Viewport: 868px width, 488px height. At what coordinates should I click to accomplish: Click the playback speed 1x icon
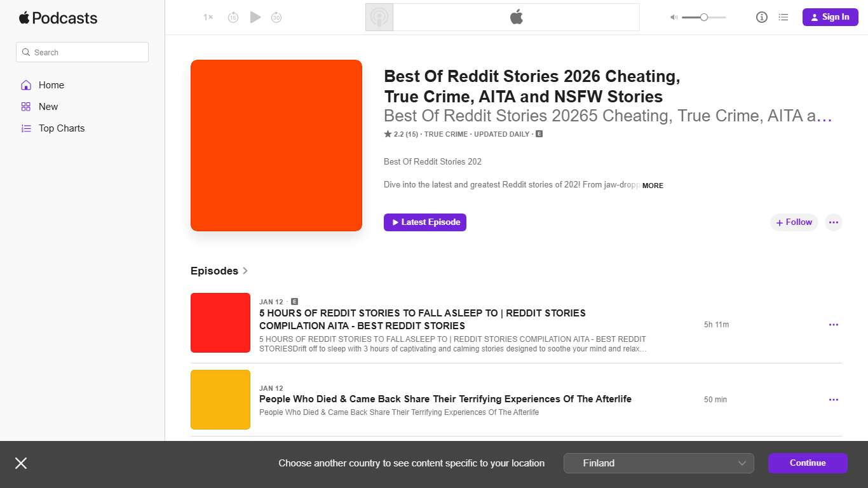point(207,17)
